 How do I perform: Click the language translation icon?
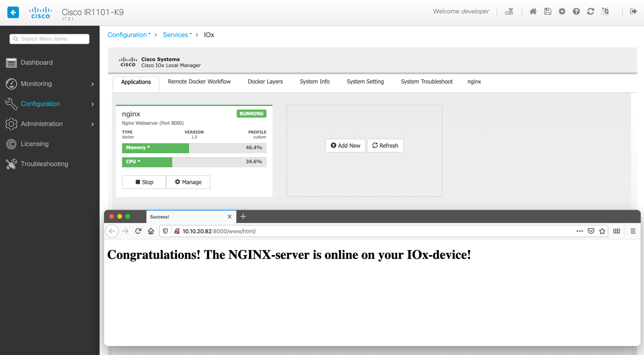(605, 12)
